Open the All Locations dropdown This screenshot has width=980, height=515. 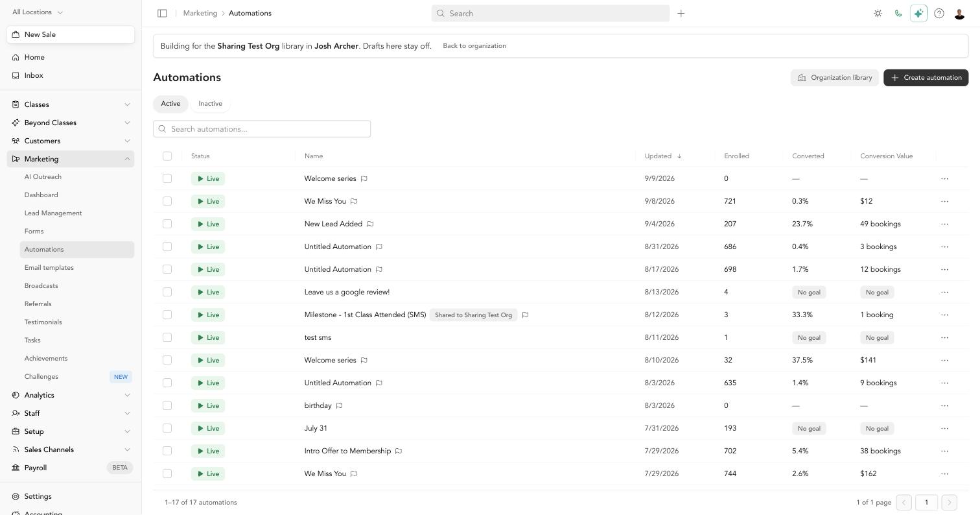click(x=38, y=12)
